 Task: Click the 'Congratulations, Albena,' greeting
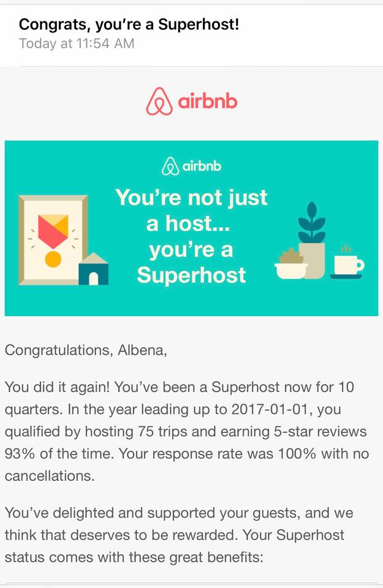86,350
